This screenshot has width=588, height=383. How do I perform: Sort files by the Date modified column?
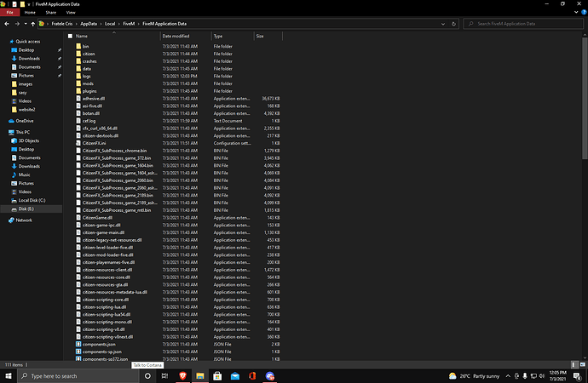176,37
